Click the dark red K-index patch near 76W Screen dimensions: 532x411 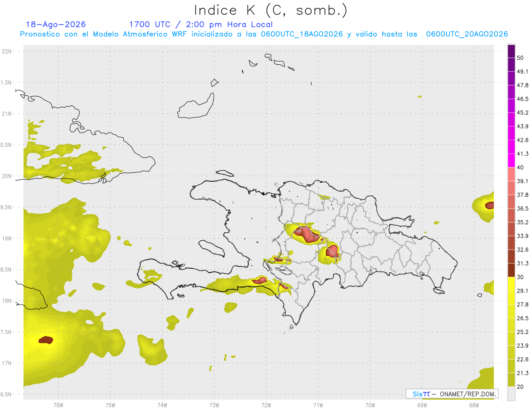(x=46, y=340)
